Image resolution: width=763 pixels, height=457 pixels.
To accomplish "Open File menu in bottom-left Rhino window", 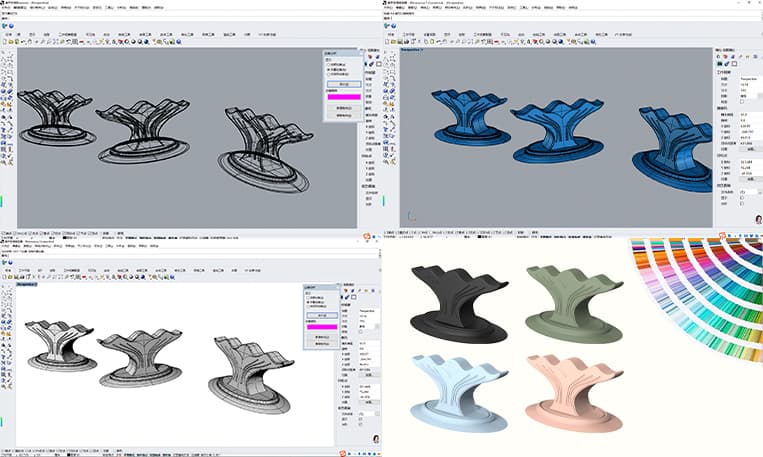I will pos(5,246).
